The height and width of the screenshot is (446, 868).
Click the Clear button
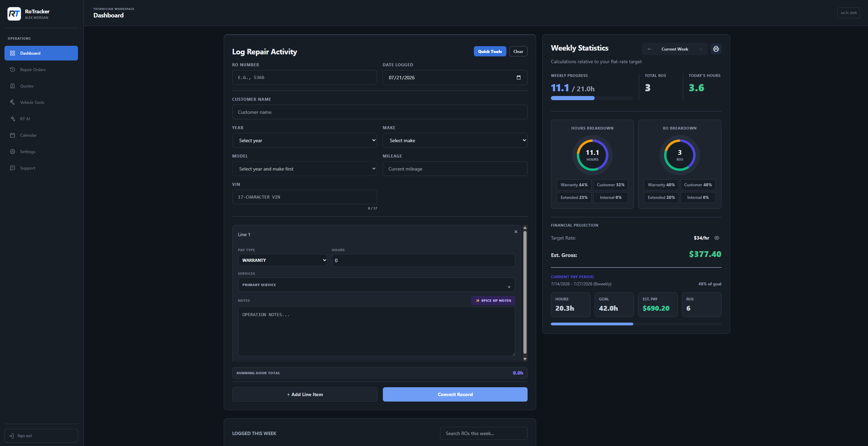click(518, 52)
